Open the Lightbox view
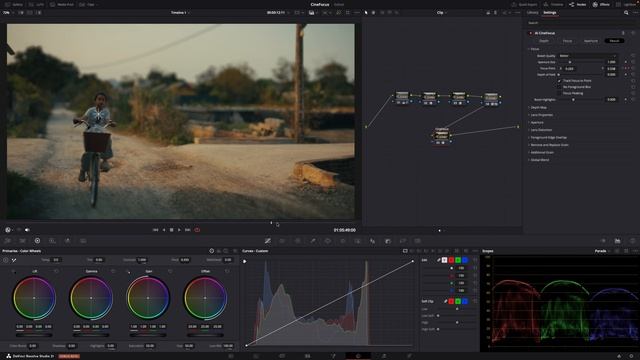The width and height of the screenshot is (640, 360). [x=627, y=4]
